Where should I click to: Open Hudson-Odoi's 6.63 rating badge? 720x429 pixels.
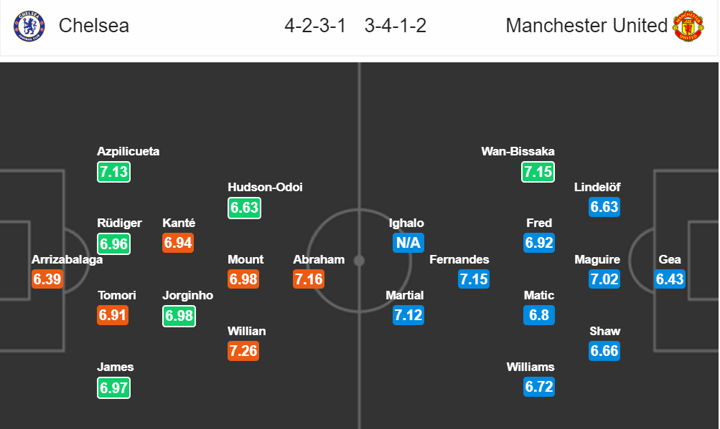246,207
